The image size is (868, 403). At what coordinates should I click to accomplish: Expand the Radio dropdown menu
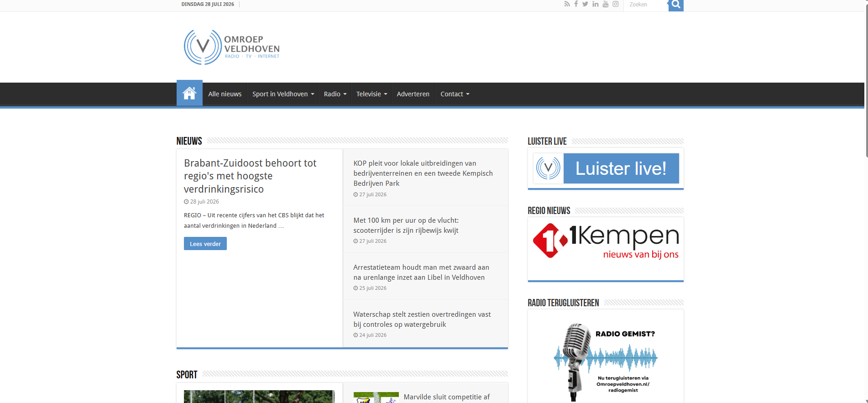335,94
